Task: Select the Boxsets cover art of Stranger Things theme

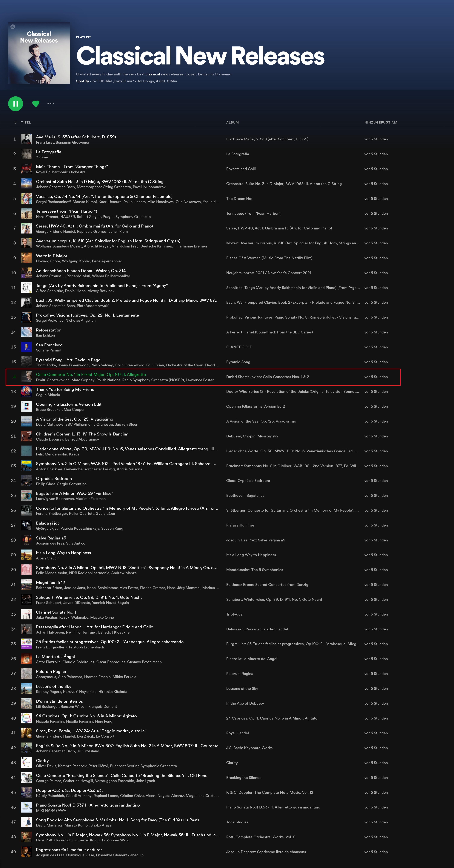Action: pos(26,169)
